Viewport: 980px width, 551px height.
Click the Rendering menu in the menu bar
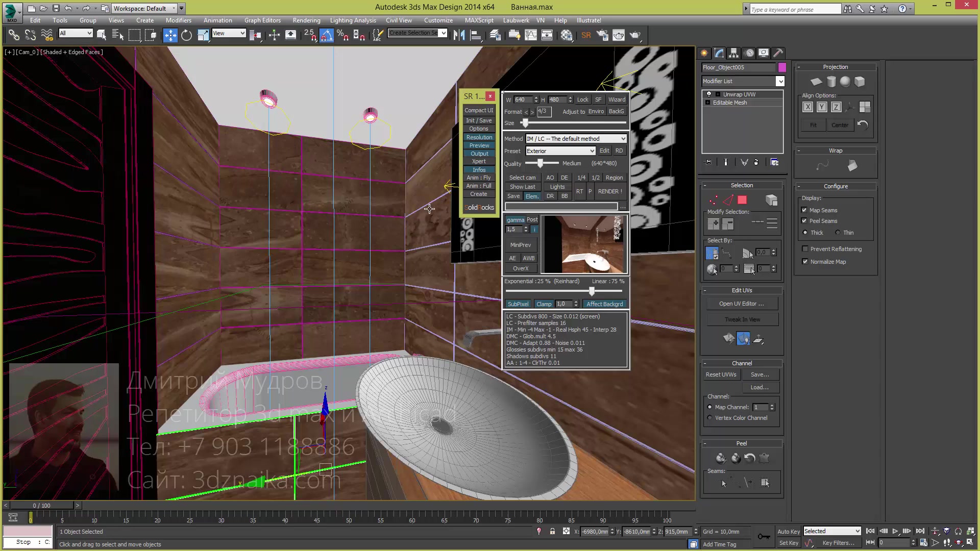pos(306,19)
